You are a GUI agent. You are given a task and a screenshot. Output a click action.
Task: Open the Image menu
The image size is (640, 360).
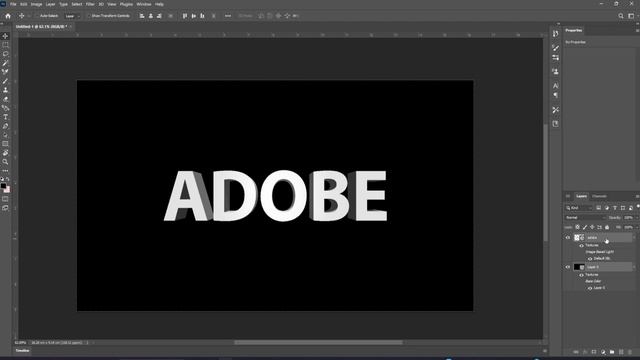click(36, 4)
